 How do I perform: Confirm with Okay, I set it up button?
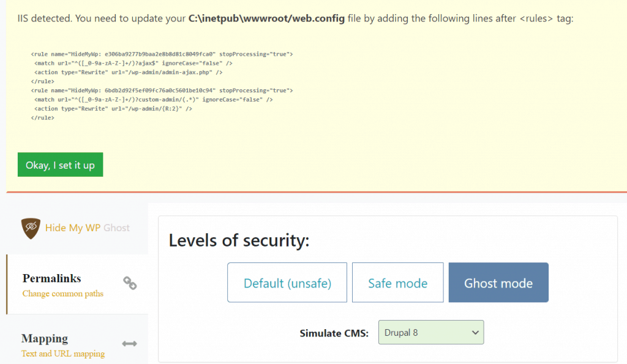coord(61,165)
